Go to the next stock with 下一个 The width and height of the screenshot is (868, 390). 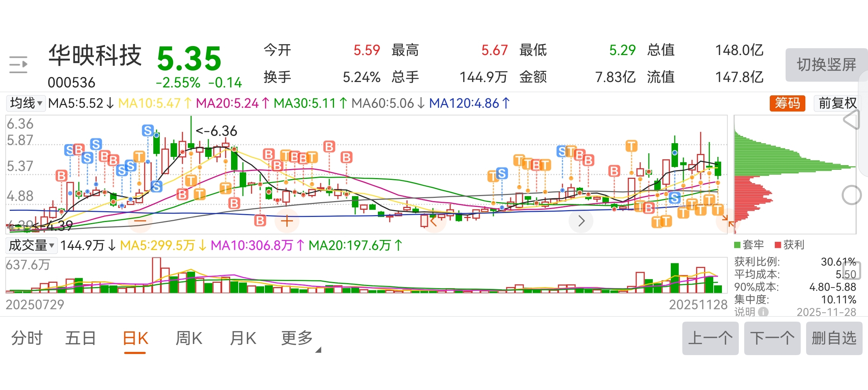[x=772, y=338]
